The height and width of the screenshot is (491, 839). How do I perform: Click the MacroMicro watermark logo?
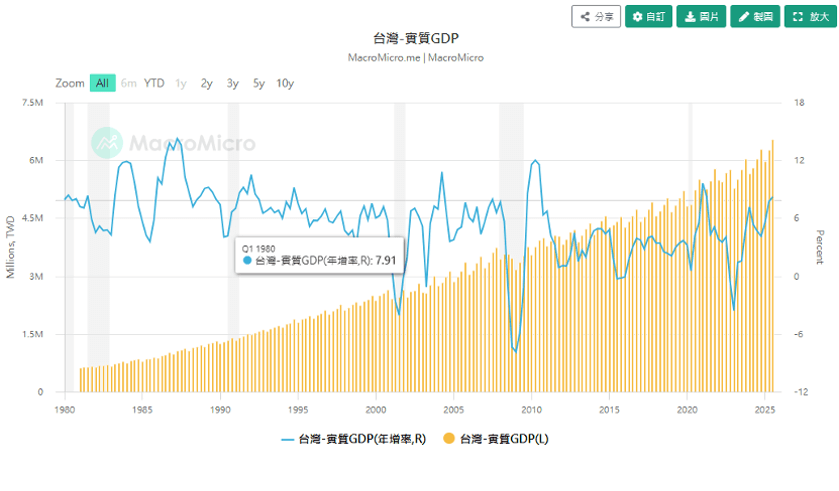click(173, 144)
